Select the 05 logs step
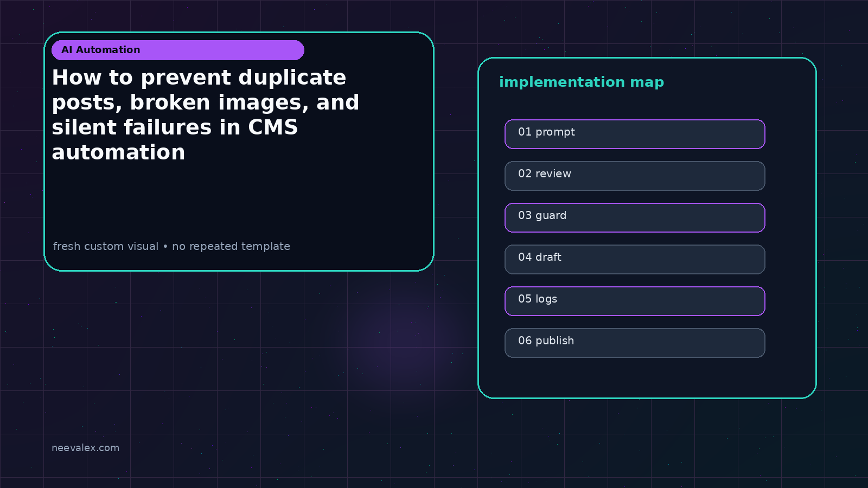868x488 pixels. (x=635, y=301)
